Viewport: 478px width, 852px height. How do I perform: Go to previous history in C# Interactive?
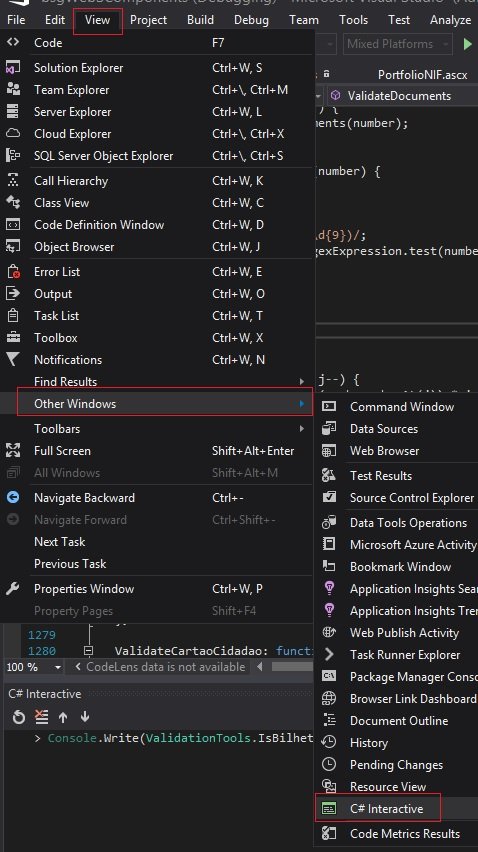(x=63, y=717)
